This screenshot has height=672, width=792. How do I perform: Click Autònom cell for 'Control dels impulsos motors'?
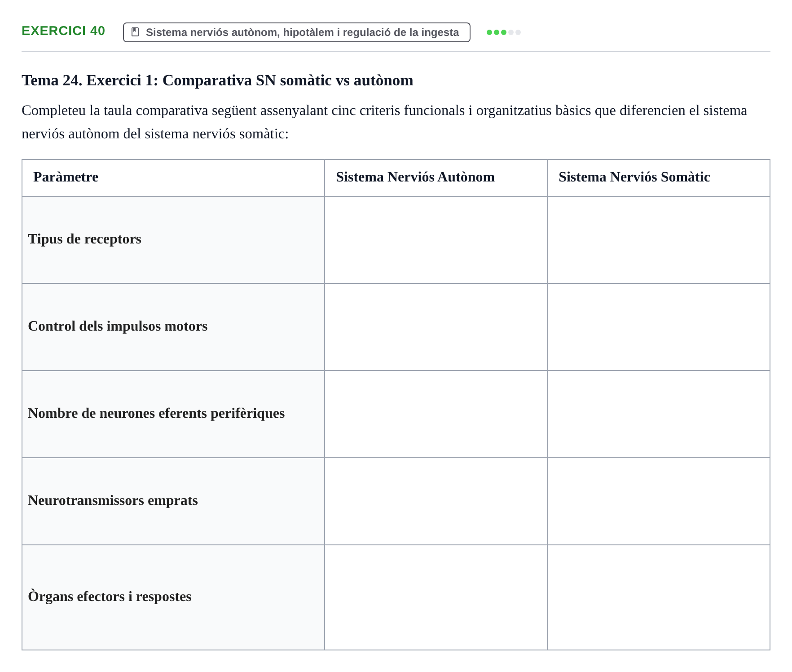pyautogui.click(x=436, y=327)
